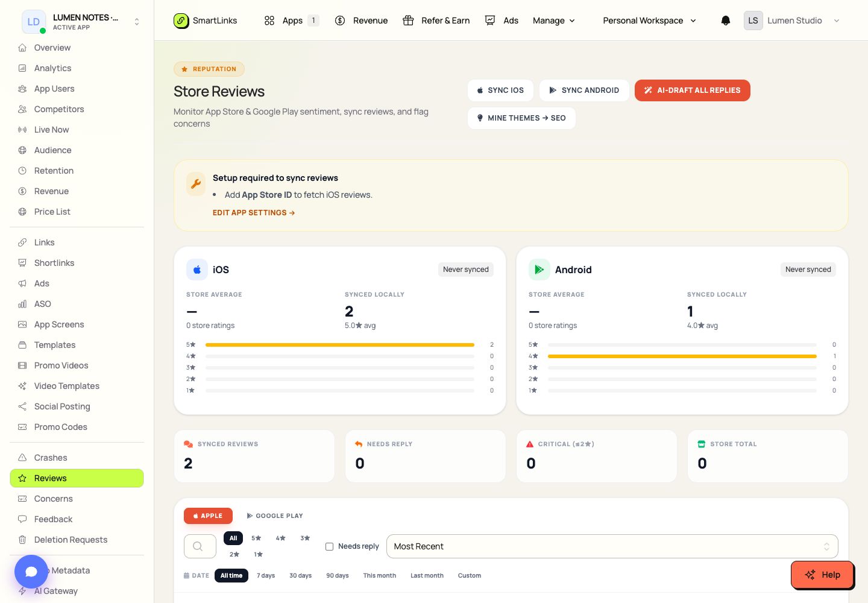Switch to the Apple tab
This screenshot has height=603, width=868.
point(208,516)
